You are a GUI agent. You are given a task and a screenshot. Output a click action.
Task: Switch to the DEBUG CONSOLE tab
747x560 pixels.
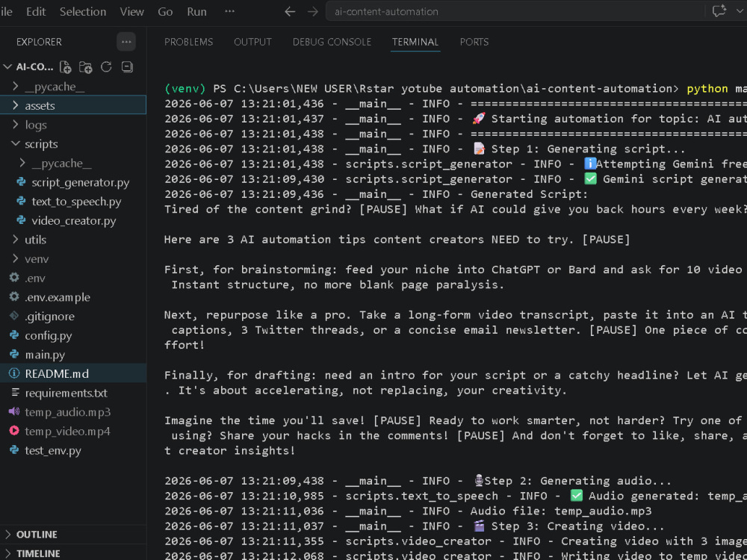click(x=332, y=42)
